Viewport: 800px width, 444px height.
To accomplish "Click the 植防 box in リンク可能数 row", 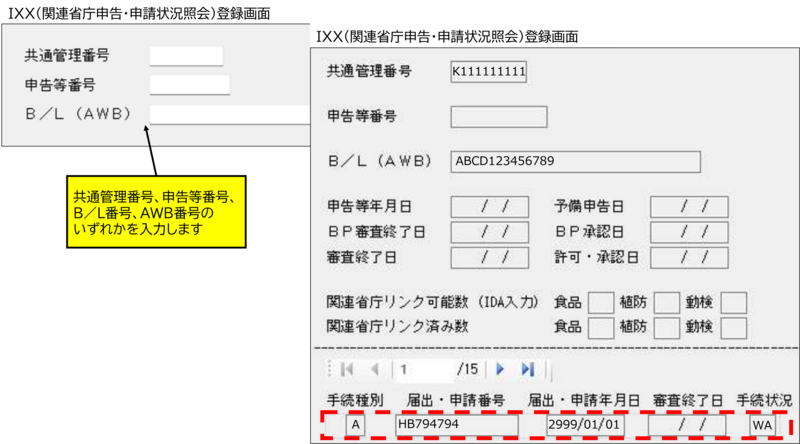I will click(666, 302).
